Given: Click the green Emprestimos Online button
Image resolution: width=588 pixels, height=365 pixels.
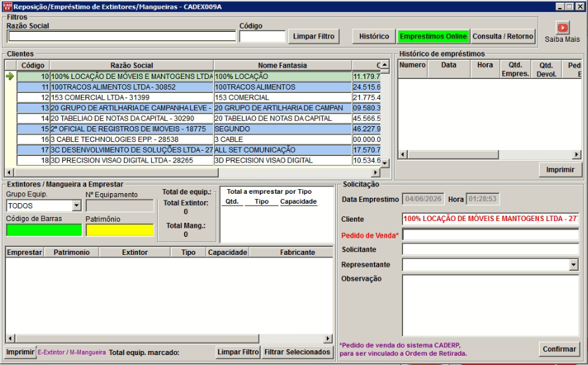Looking at the screenshot, I should [433, 36].
